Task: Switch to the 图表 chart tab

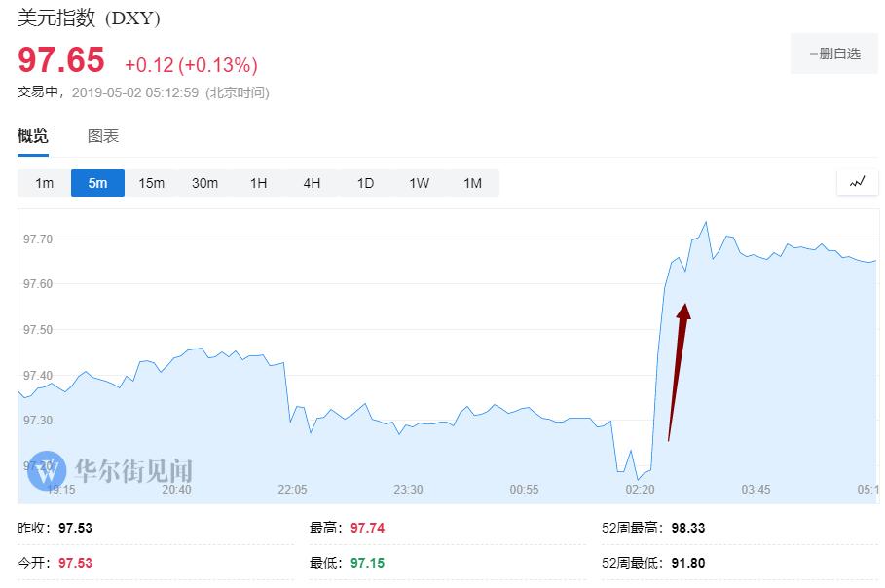Action: 103,136
